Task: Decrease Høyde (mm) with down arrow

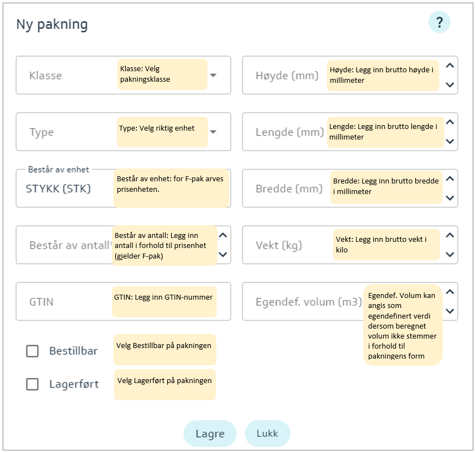Action: [x=450, y=85]
